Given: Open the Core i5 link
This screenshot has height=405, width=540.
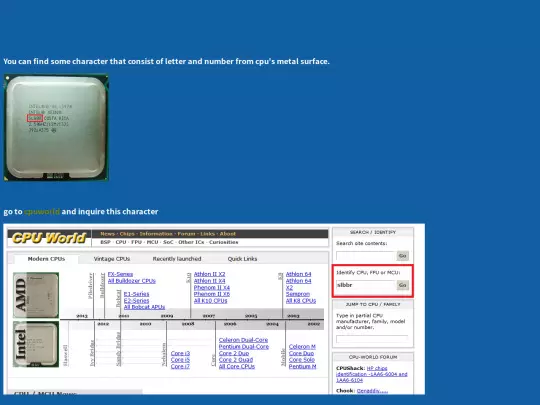Looking at the screenshot, I should tap(180, 360).
